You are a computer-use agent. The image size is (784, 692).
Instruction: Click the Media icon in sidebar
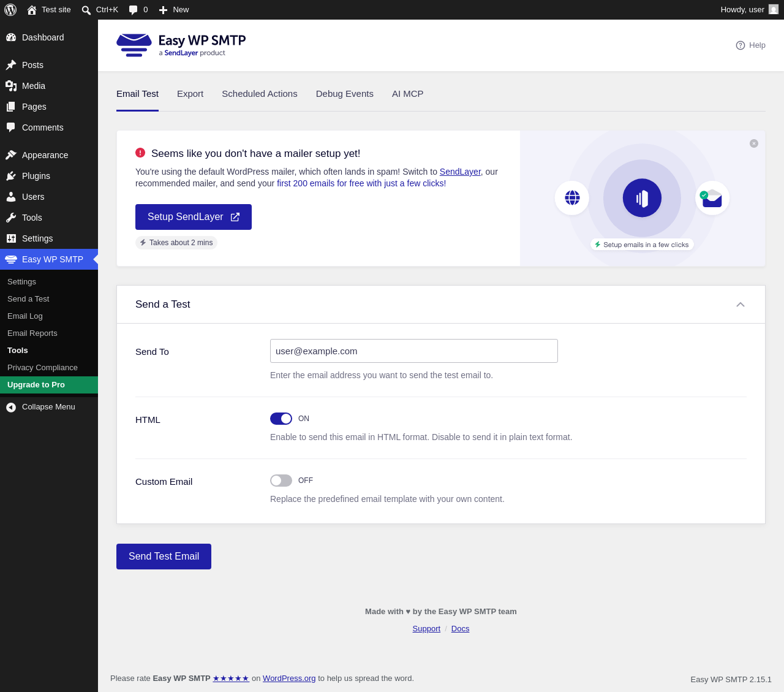pos(11,86)
